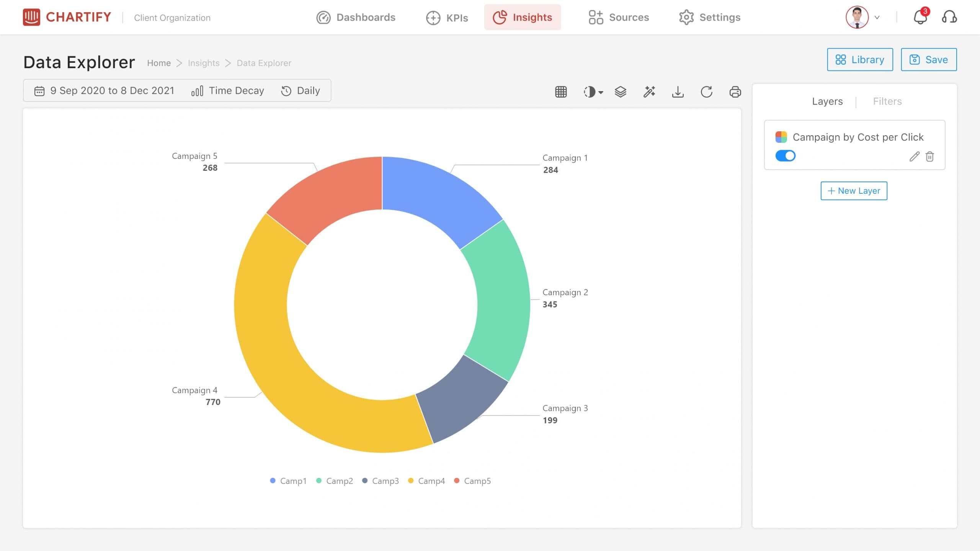Go to Dashboards in top navigation

pyautogui.click(x=356, y=17)
